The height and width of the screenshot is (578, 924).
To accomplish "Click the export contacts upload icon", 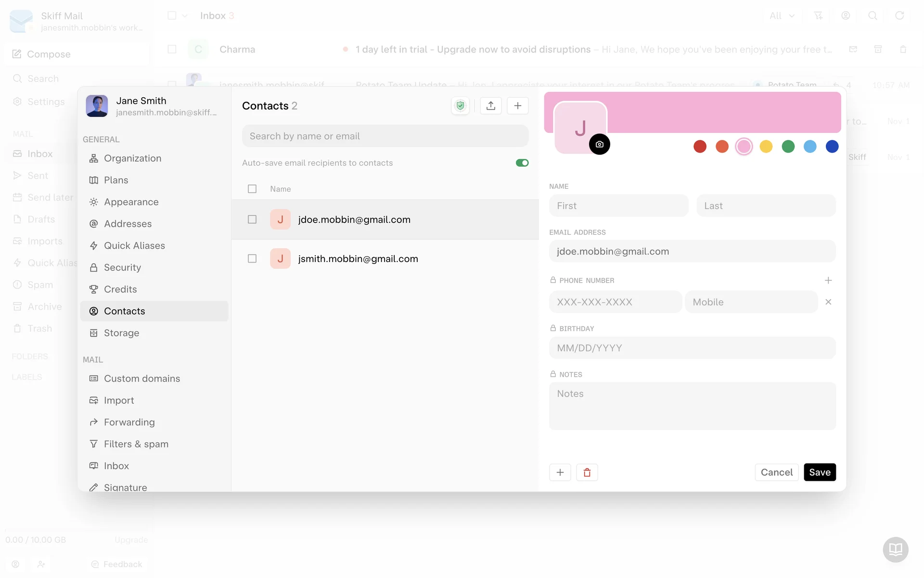I will pos(490,106).
